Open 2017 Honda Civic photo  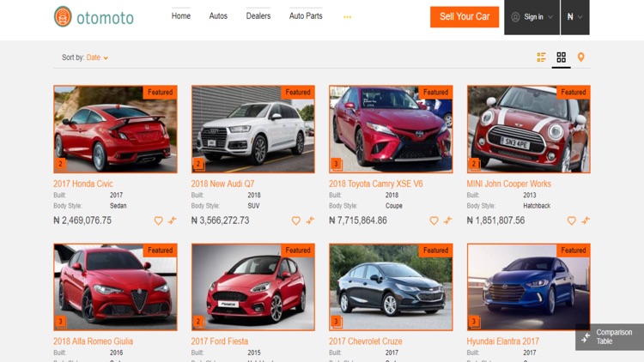[x=115, y=129]
